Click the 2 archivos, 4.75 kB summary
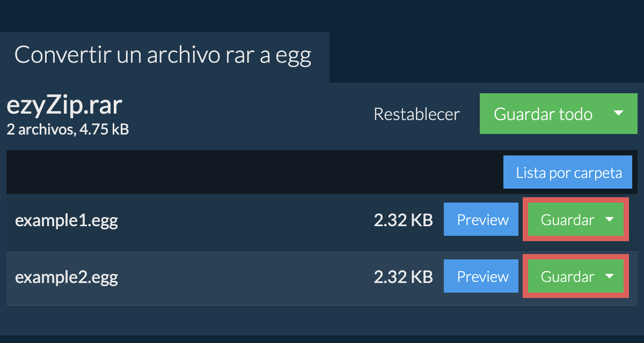Screen dimensions: 644x343 pyautogui.click(x=68, y=129)
